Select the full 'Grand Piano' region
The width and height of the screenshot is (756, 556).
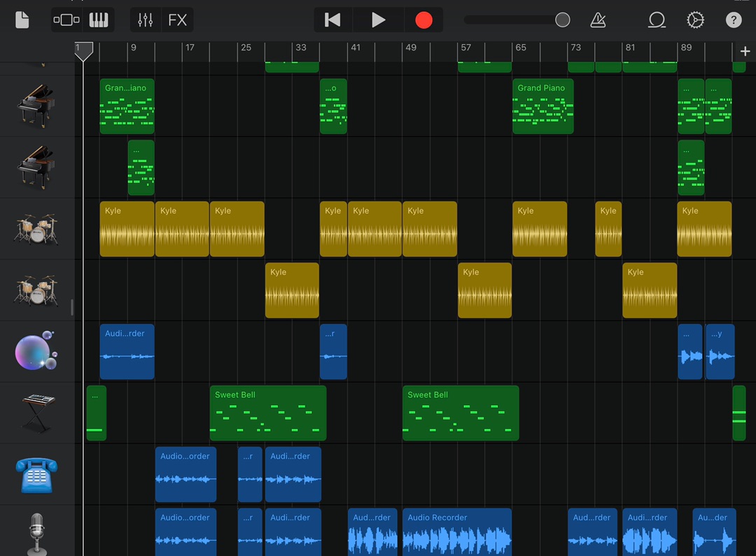click(x=543, y=106)
